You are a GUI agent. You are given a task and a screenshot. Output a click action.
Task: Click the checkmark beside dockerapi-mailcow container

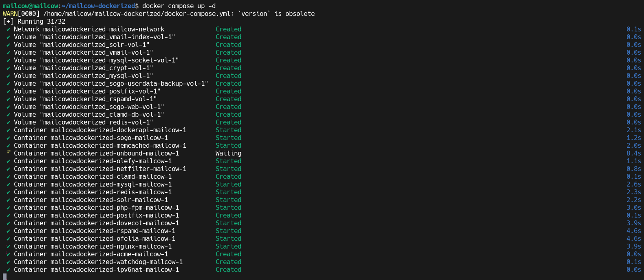pos(9,130)
